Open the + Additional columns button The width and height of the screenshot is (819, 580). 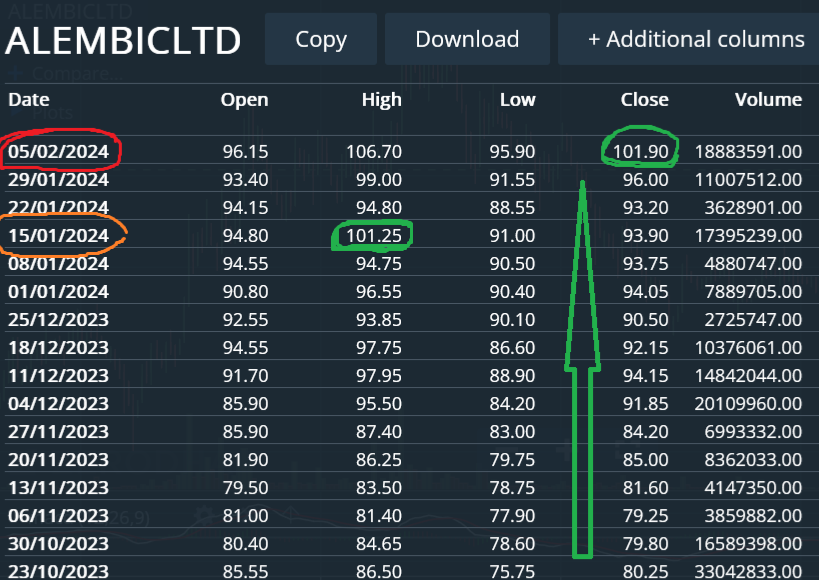click(688, 39)
